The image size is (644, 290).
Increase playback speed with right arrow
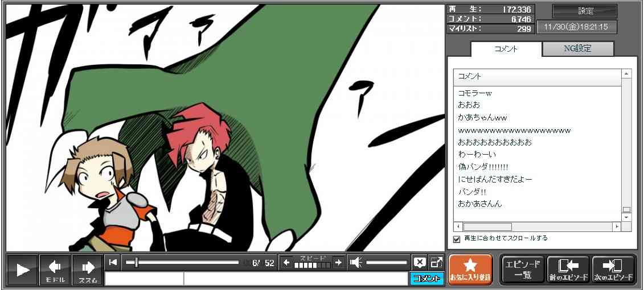coord(338,262)
